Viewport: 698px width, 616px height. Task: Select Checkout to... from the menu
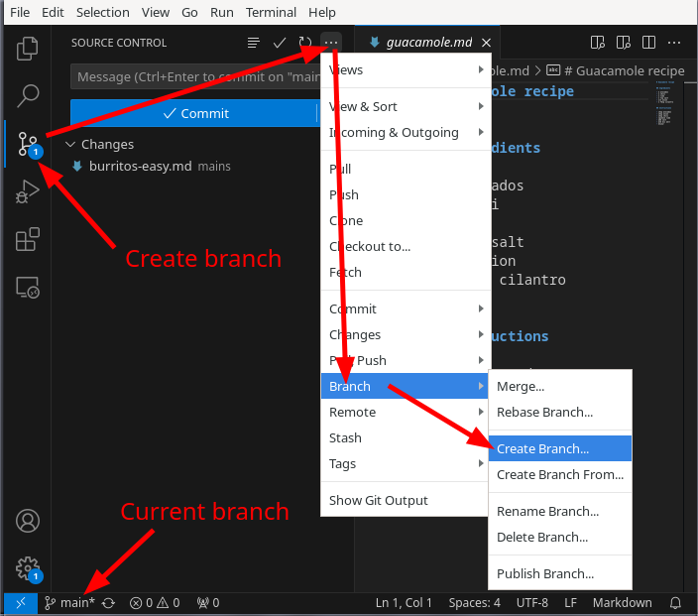[406, 246]
